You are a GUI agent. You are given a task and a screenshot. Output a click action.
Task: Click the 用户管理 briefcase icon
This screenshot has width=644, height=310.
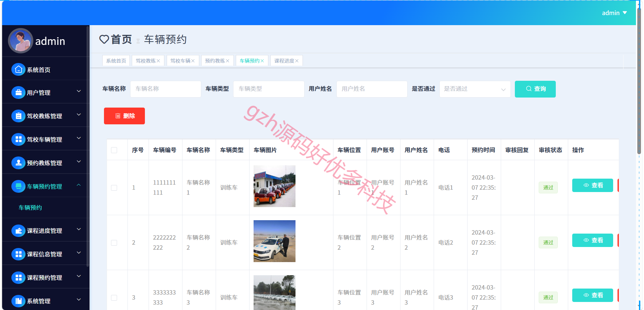click(18, 92)
